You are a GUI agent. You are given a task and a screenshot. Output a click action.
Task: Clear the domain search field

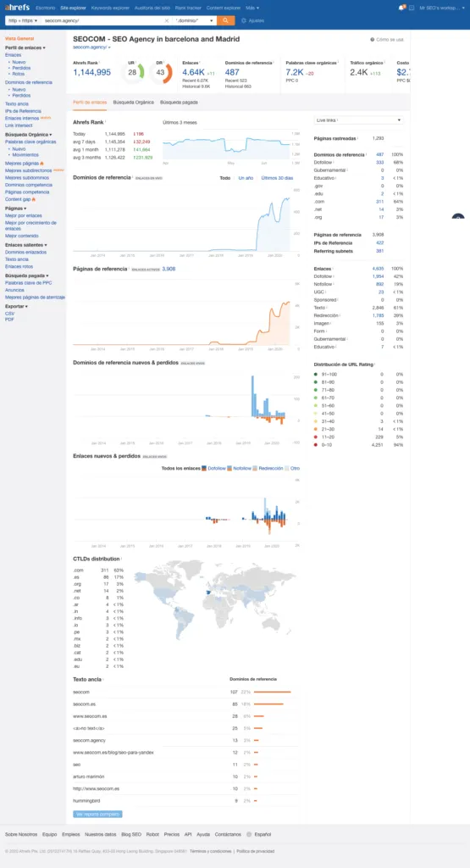[x=167, y=20]
